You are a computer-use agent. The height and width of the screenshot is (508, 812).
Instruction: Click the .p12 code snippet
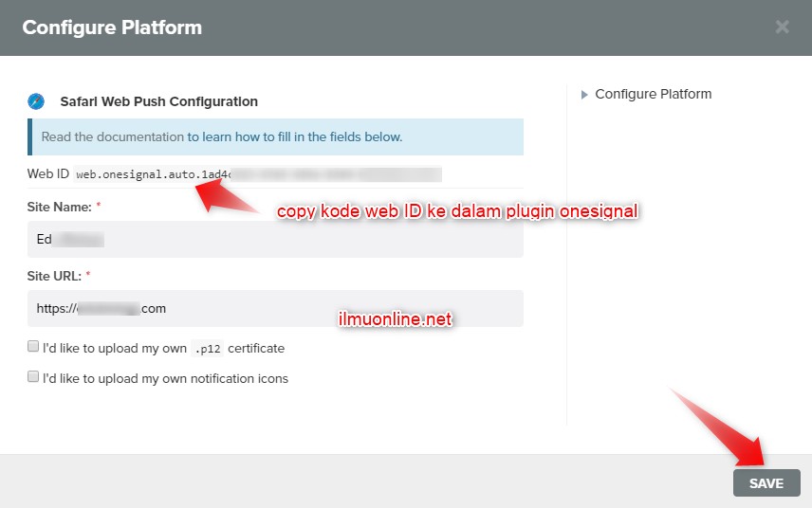coord(207,349)
